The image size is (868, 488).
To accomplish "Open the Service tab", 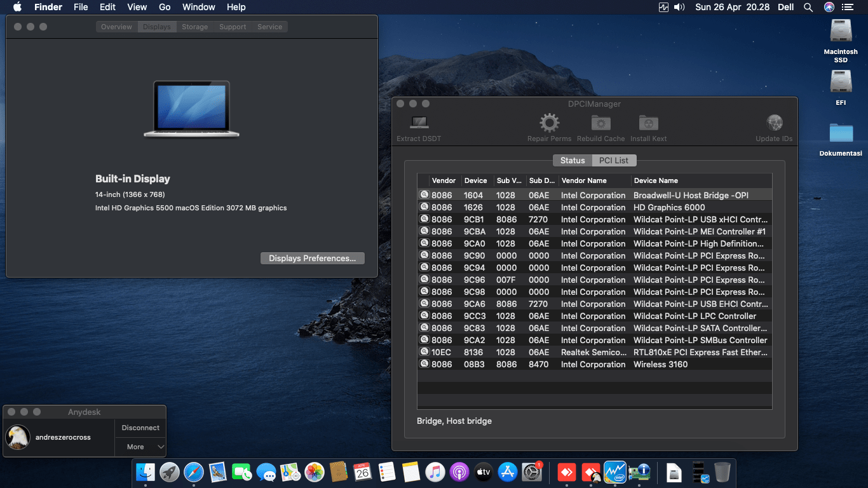I will 270,27.
